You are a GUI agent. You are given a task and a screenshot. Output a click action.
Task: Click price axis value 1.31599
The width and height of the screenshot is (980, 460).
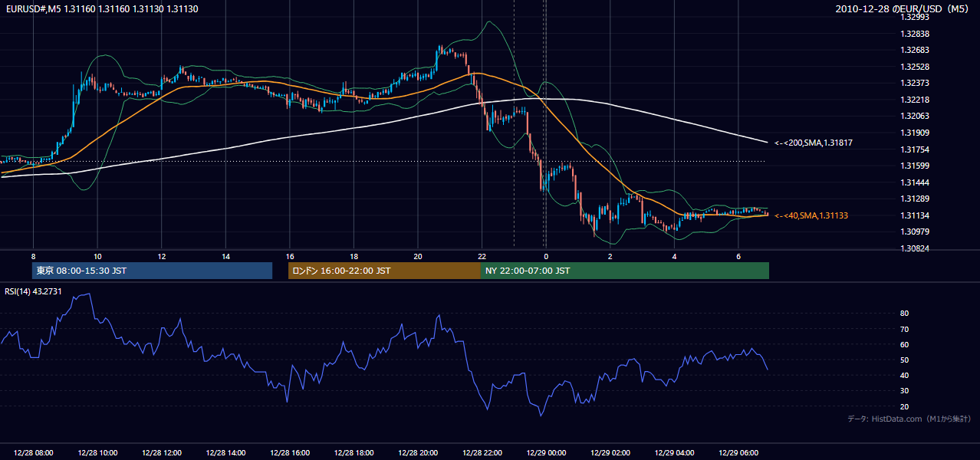pos(915,166)
